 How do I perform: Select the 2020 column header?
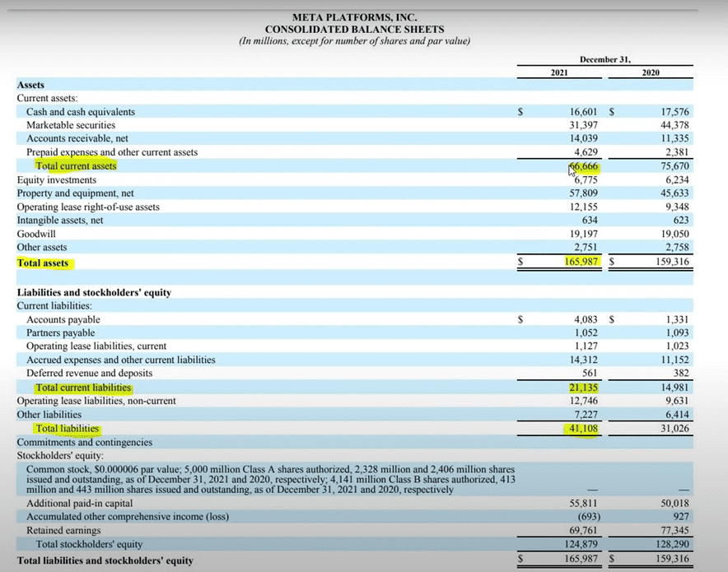(x=651, y=72)
